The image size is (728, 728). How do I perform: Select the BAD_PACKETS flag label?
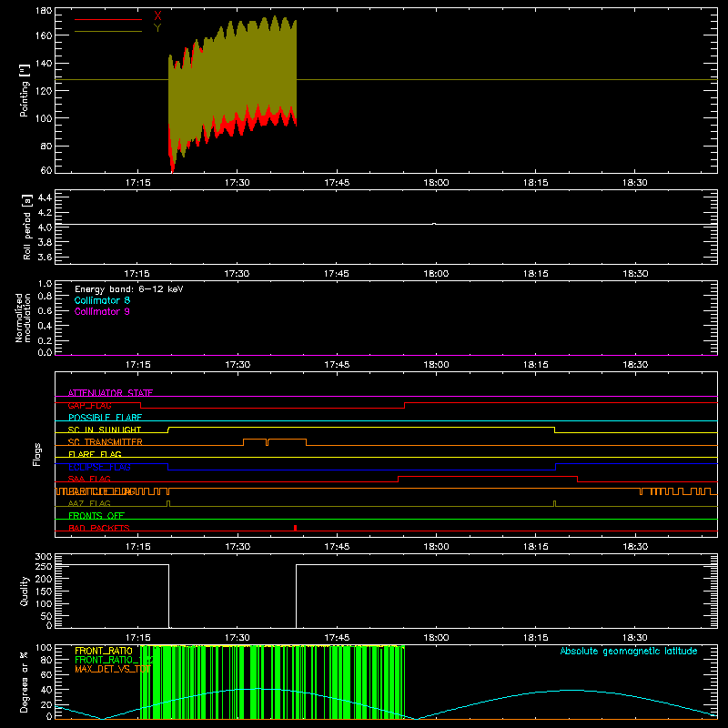tap(99, 528)
